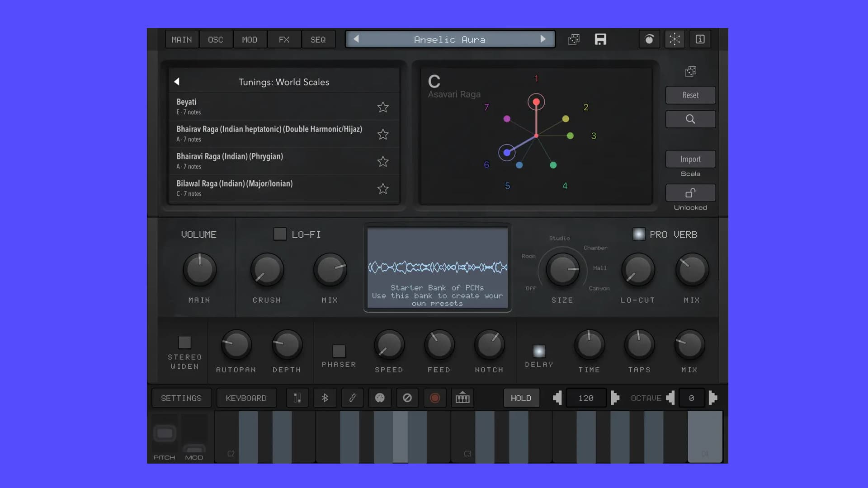The width and height of the screenshot is (868, 488).
Task: Click the PCM waveform display screen
Action: coord(437,267)
